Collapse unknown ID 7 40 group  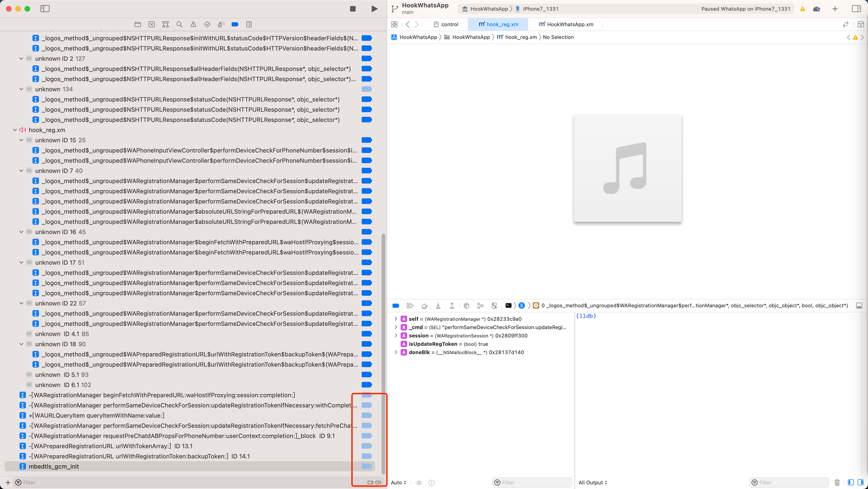point(21,171)
